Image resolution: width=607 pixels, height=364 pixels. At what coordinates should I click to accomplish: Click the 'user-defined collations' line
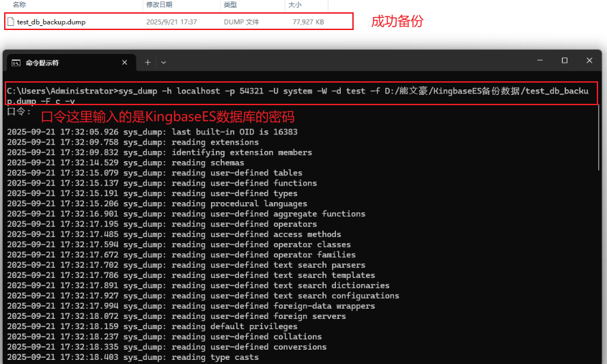pos(164,337)
